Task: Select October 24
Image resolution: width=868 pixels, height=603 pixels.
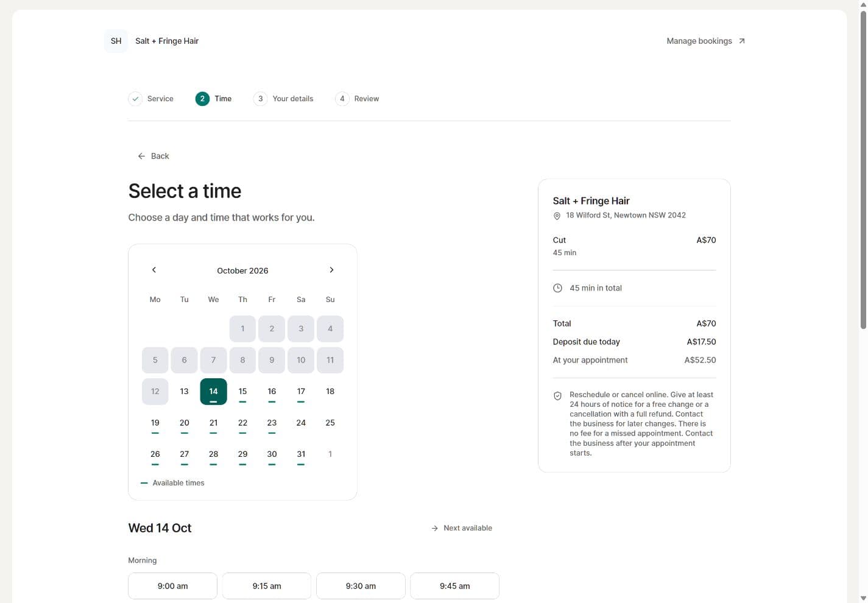Action: click(301, 423)
